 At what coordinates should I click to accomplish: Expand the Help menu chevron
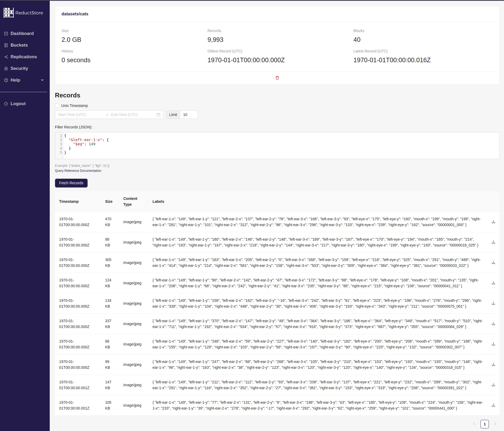[42, 80]
